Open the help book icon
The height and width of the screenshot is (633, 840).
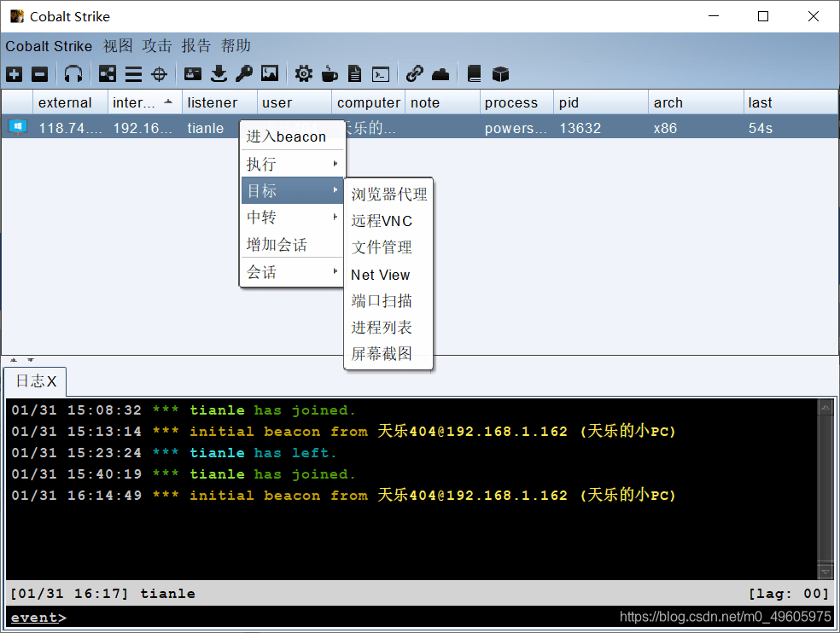tap(474, 74)
